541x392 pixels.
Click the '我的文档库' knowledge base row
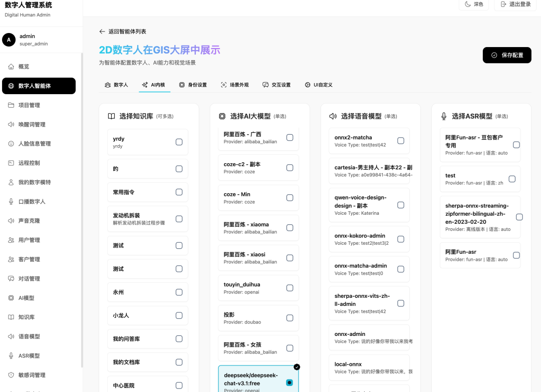pos(148,362)
